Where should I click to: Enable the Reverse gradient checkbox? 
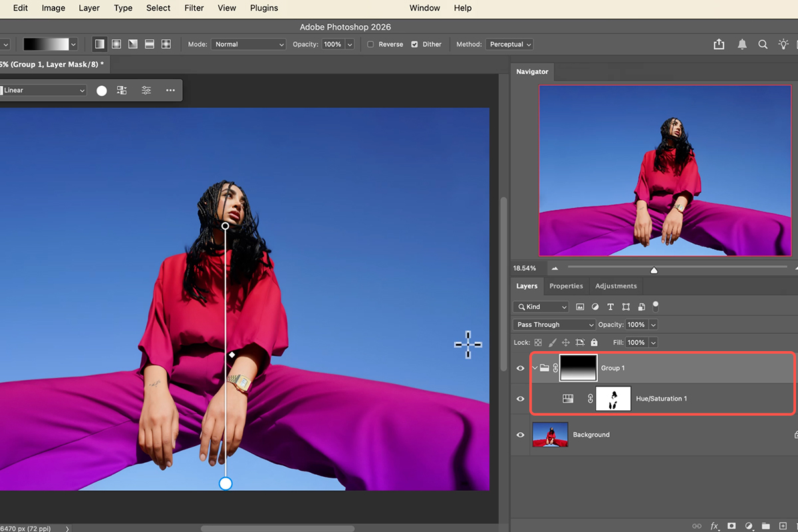coord(370,45)
